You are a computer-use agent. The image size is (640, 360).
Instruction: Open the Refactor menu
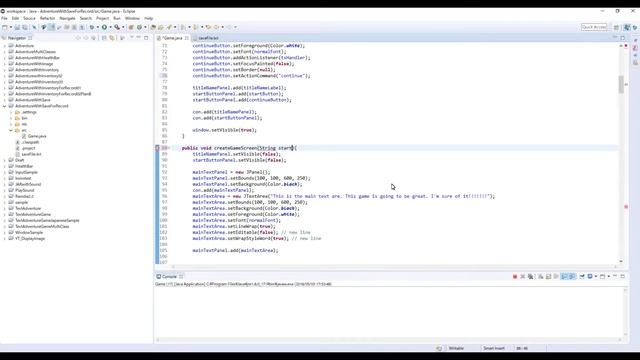point(47,18)
